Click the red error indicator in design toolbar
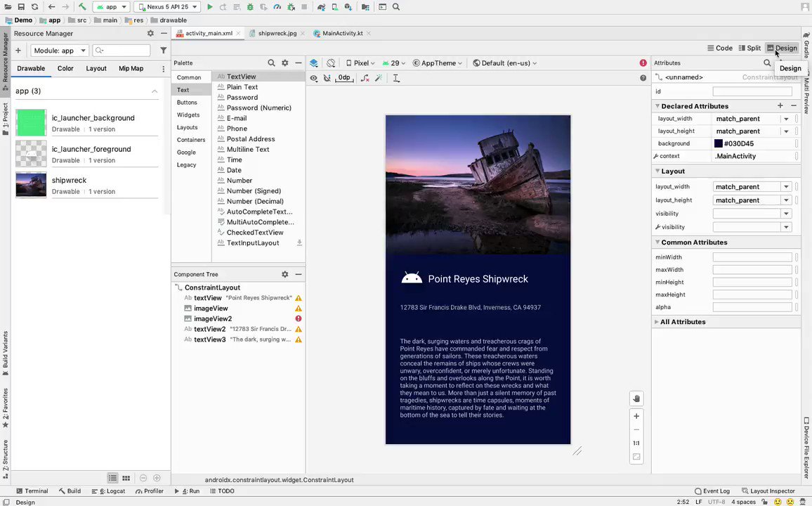Image resolution: width=812 pixels, height=506 pixels. (643, 63)
